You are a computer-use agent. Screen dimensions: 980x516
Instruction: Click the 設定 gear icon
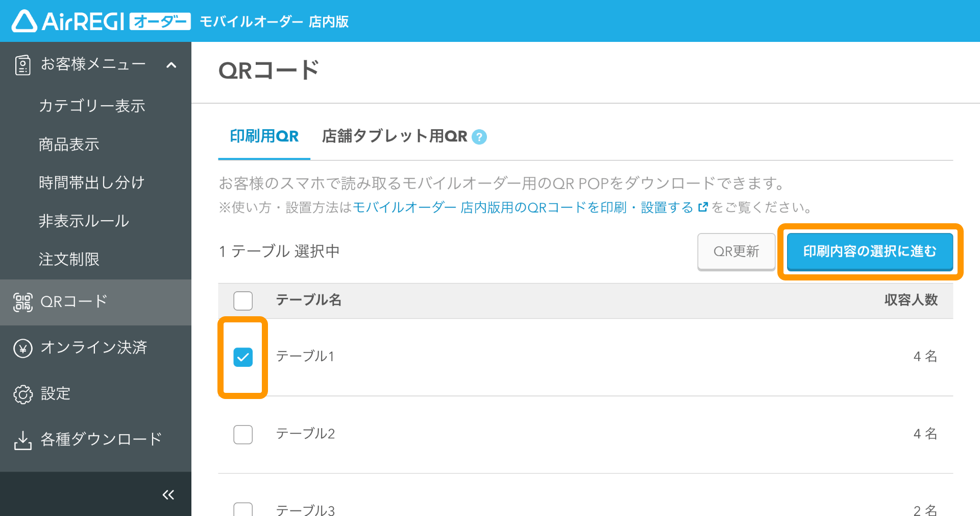coord(22,394)
